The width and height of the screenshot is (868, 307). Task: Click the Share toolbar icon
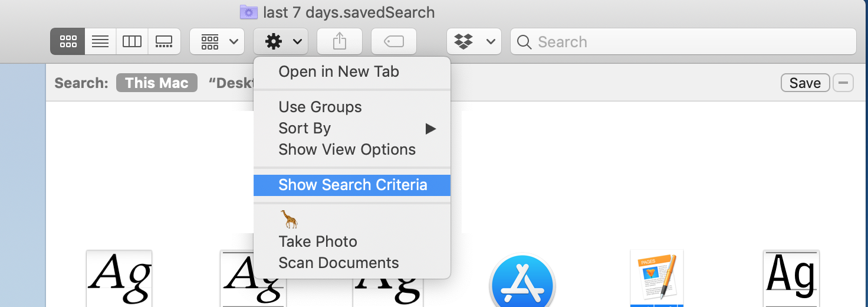pyautogui.click(x=340, y=42)
